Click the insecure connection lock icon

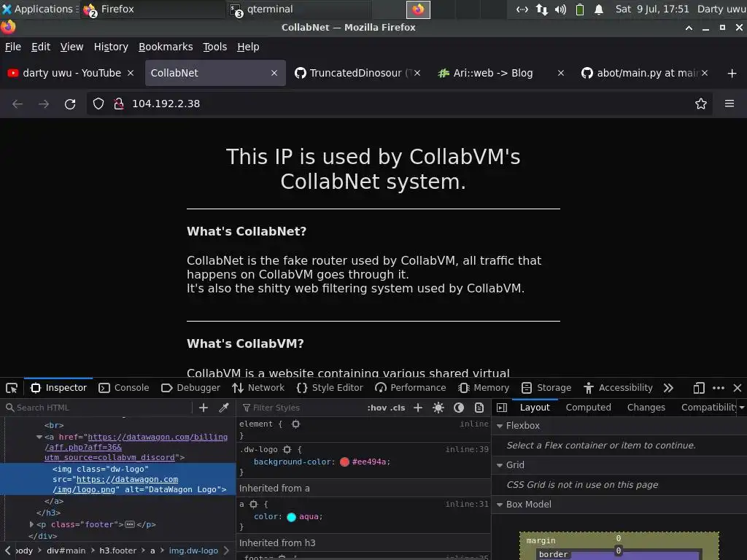click(x=119, y=104)
